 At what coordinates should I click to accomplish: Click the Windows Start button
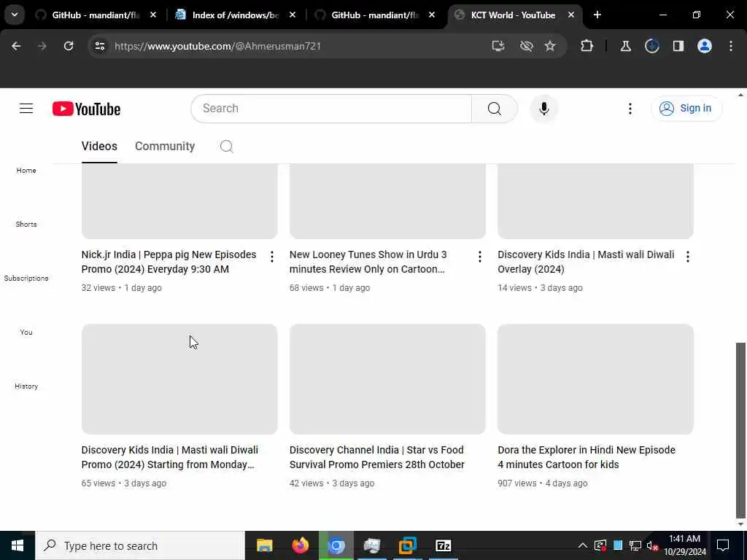(18, 545)
